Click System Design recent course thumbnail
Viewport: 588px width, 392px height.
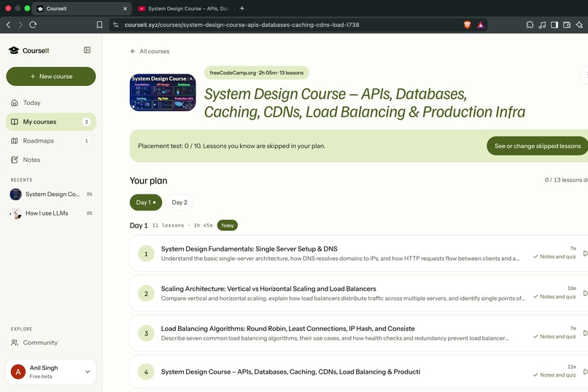[x=16, y=195]
